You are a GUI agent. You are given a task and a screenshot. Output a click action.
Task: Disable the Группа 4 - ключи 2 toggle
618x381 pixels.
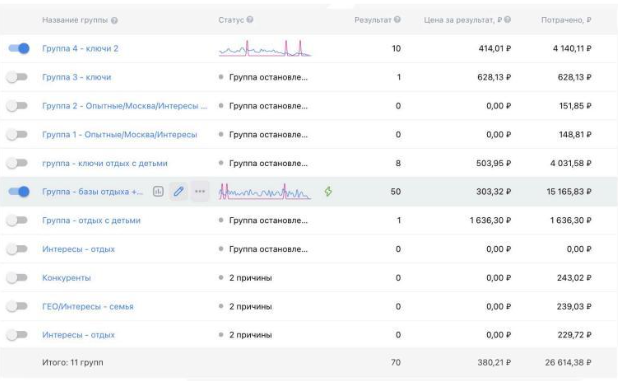pyautogui.click(x=19, y=48)
